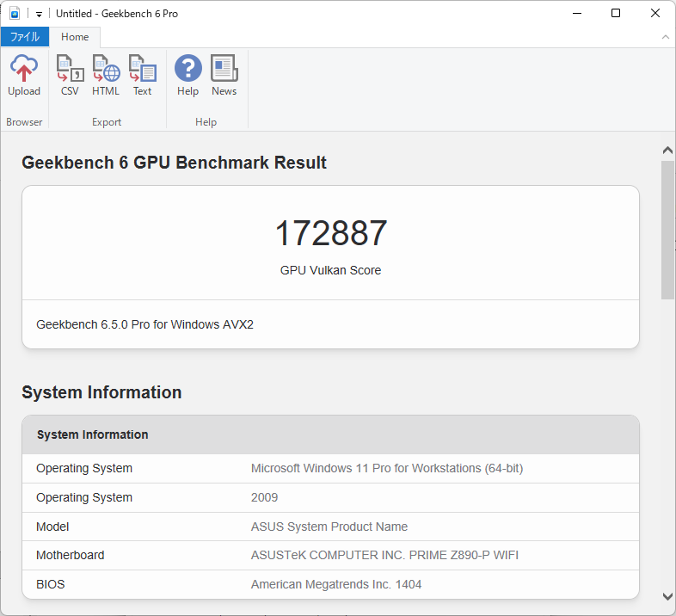Click the vertical scrollbar thumb
The height and width of the screenshot is (616, 676).
(x=667, y=229)
